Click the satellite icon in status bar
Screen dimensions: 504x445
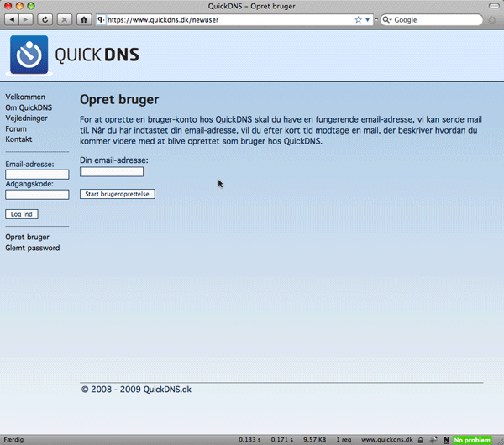[x=433, y=440]
